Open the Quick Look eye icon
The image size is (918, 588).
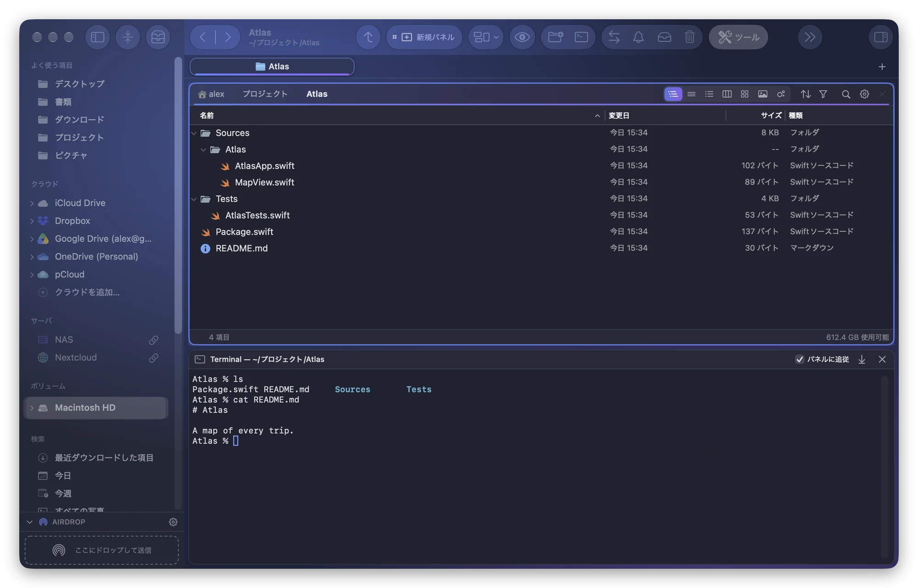point(522,37)
